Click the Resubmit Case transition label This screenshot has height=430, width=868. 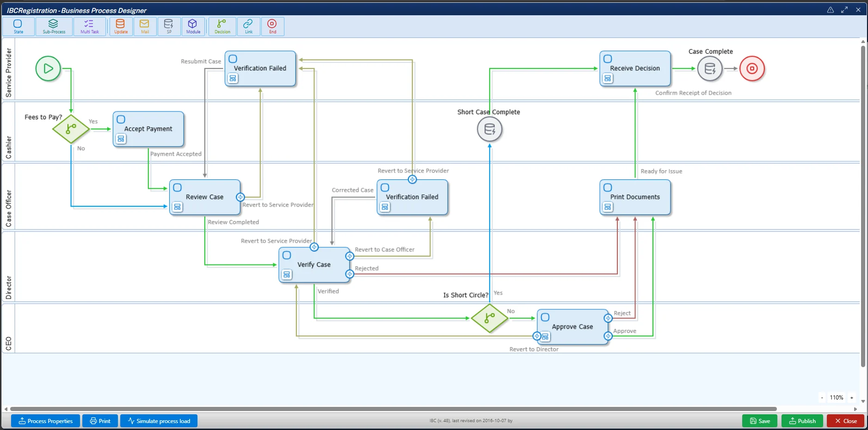(x=201, y=61)
